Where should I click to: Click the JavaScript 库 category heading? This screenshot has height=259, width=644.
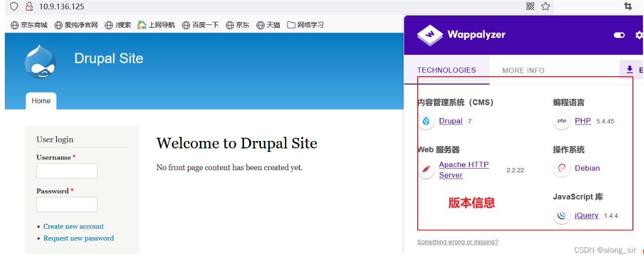(578, 197)
